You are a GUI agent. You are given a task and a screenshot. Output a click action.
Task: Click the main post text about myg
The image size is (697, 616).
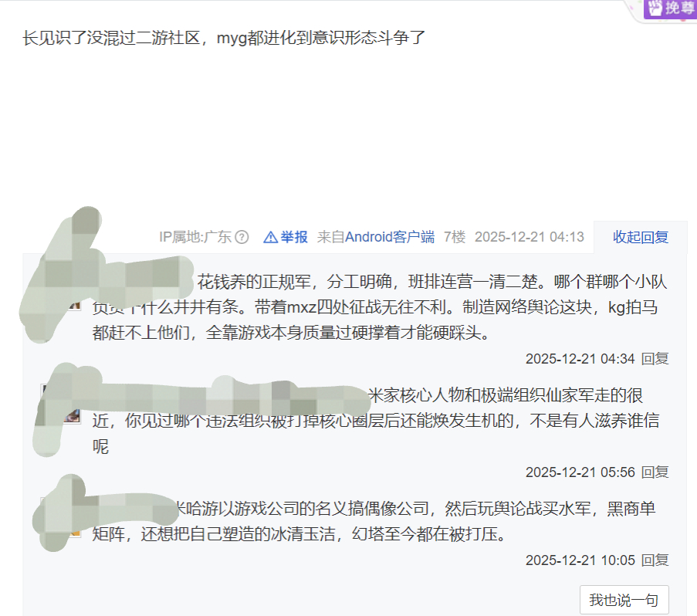coord(224,39)
